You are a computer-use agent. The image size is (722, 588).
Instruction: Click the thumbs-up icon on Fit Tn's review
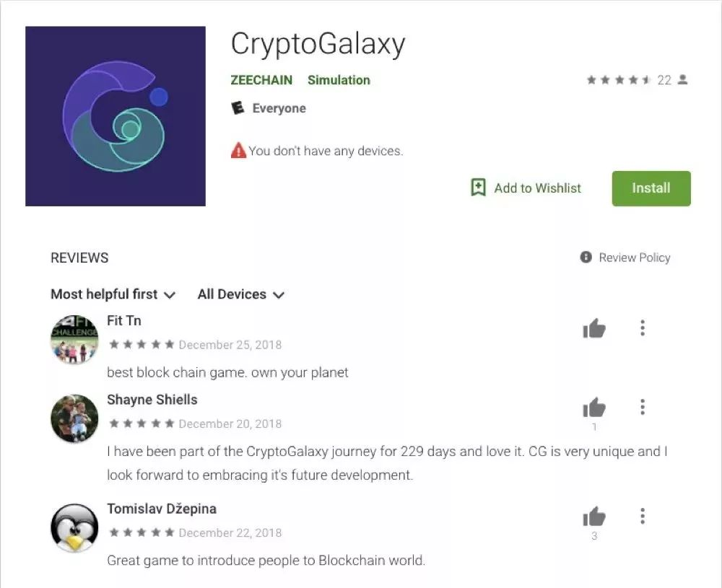[594, 328]
